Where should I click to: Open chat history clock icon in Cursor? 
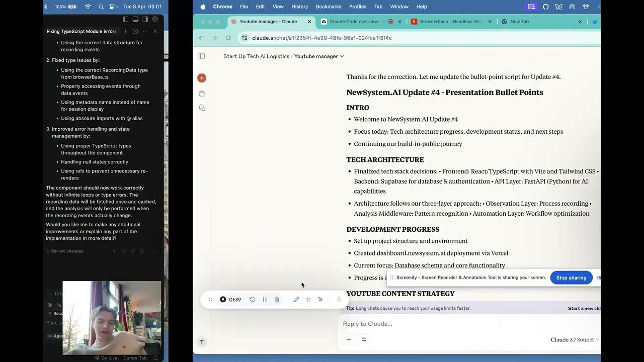click(x=135, y=31)
